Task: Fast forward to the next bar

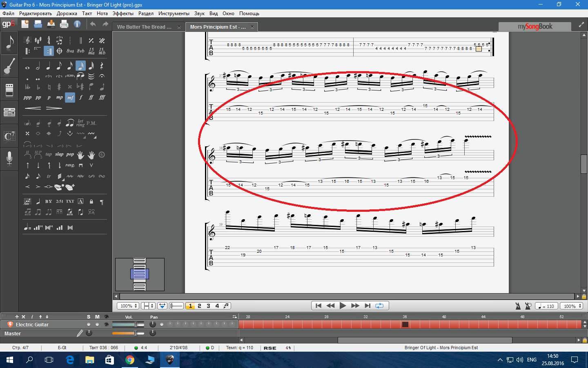Action: (x=355, y=305)
